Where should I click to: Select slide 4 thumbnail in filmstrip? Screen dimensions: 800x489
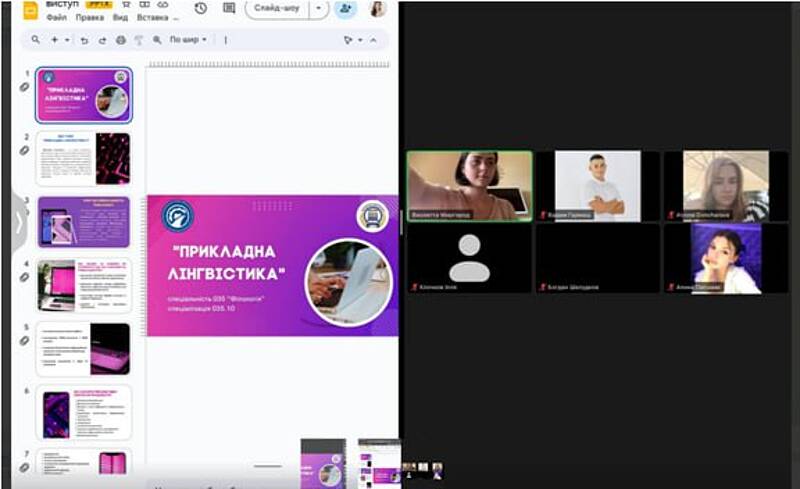tap(84, 286)
